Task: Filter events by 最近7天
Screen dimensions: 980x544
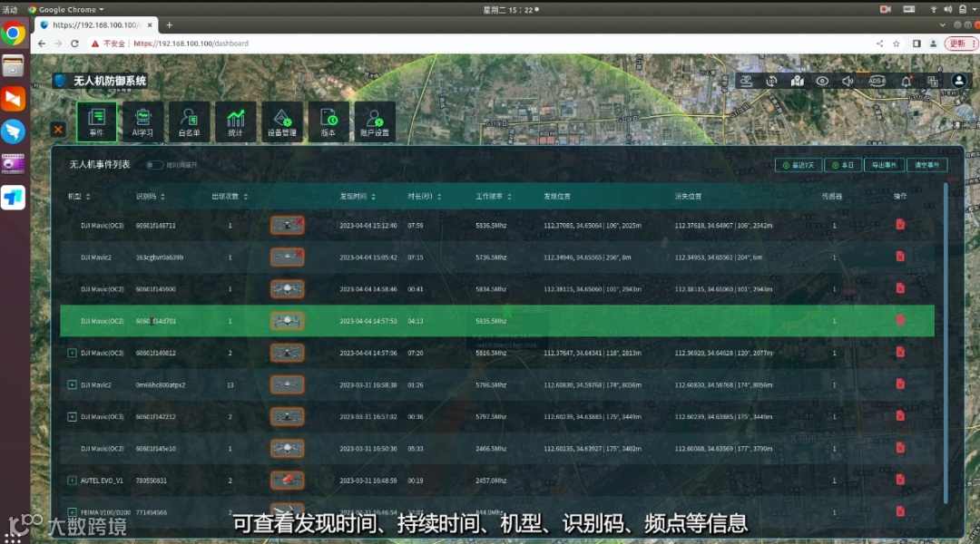Action: click(799, 165)
